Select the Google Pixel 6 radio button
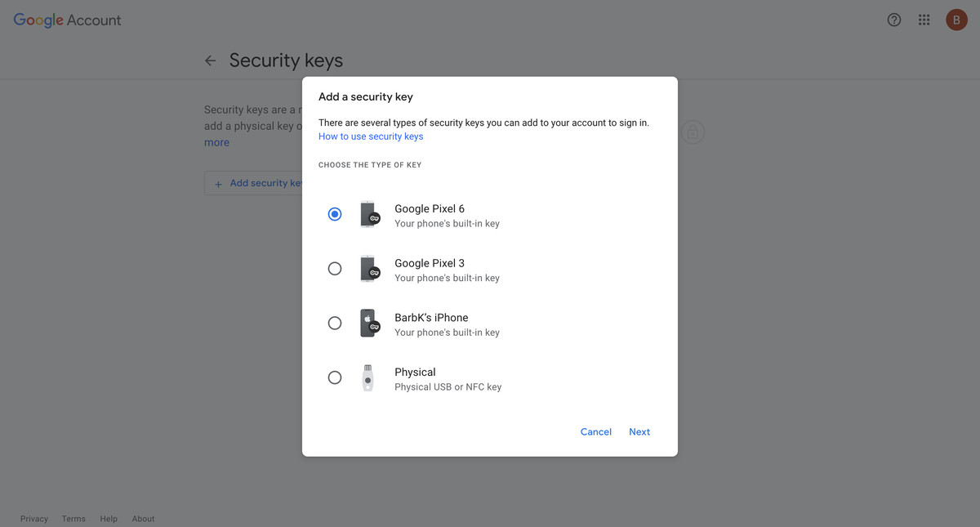Viewport: 980px width, 527px height. coord(334,213)
